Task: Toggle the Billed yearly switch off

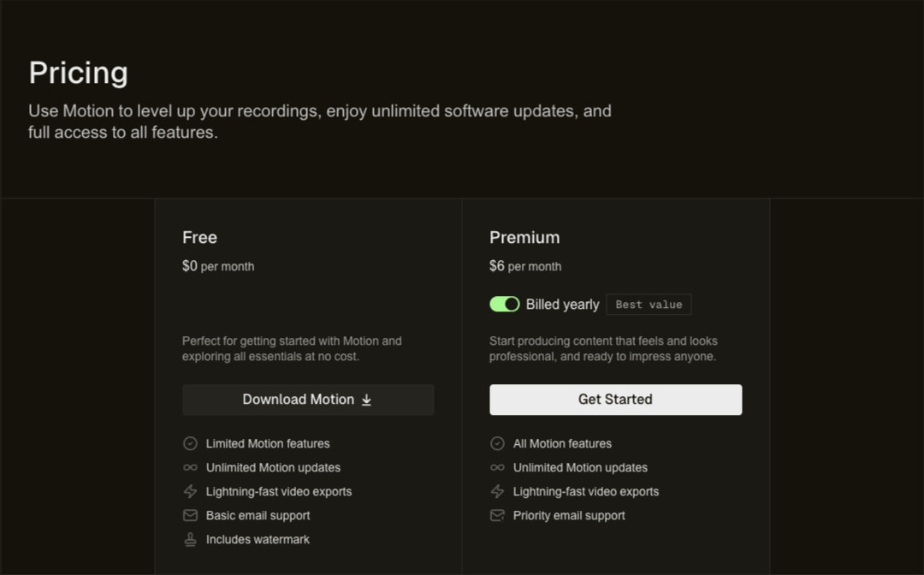Action: [x=505, y=304]
